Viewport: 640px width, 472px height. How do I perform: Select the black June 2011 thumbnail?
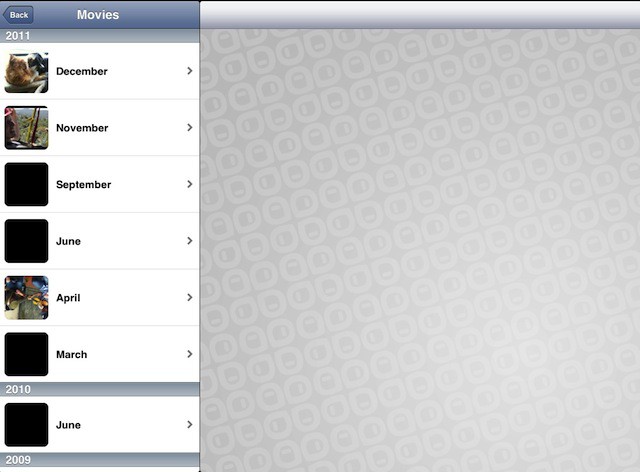(26, 241)
